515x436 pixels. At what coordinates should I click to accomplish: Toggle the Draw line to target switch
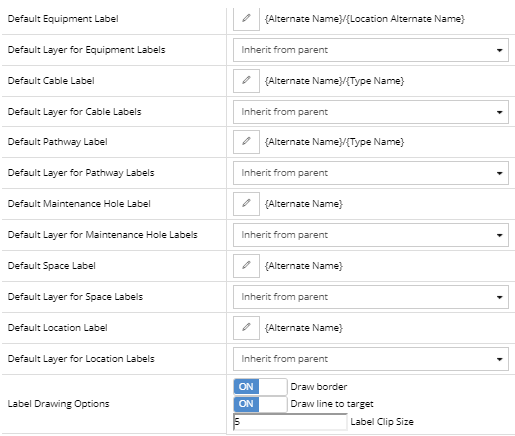260,404
